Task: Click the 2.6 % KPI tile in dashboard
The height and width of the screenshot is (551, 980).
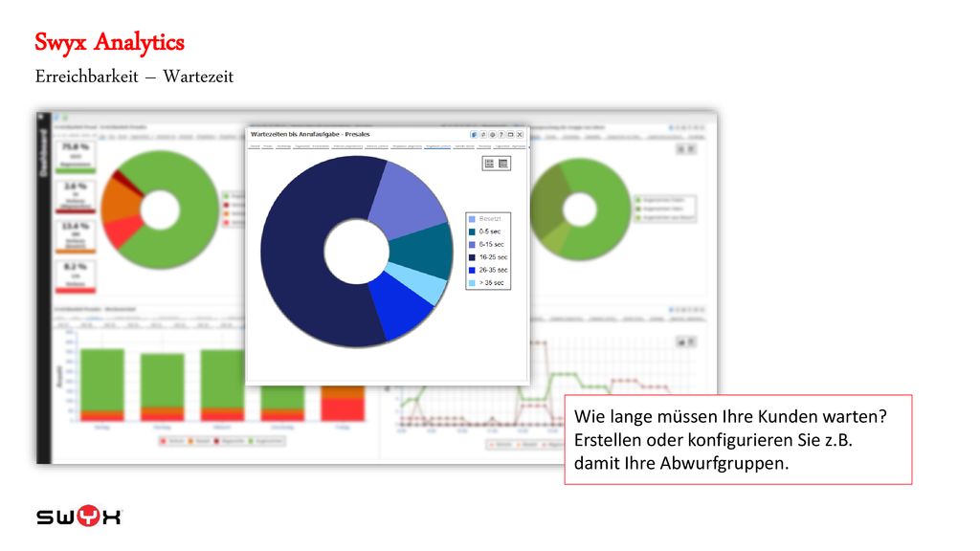Action: (x=76, y=196)
